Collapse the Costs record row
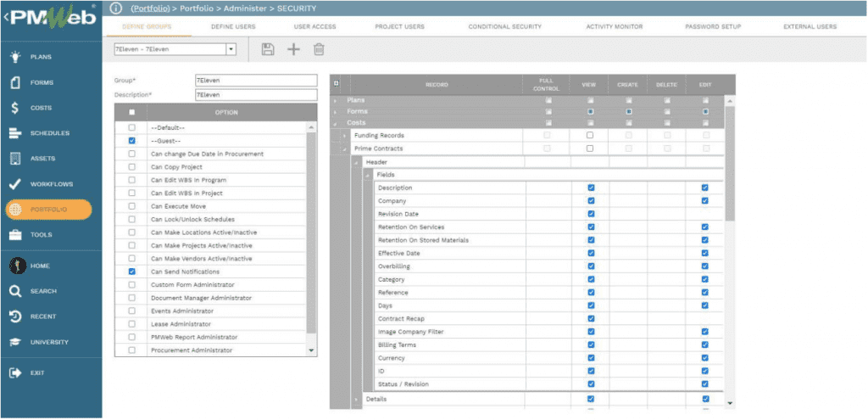The image size is (868, 420). pos(335,122)
